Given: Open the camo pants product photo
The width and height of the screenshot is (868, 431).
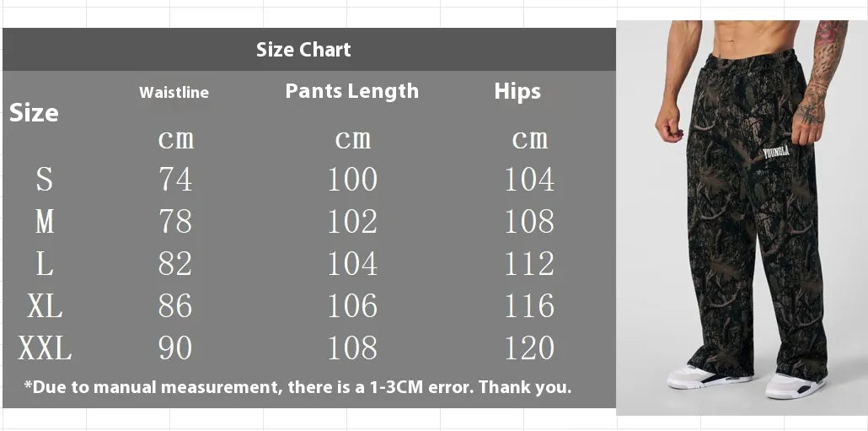Looking at the screenshot, I should pos(742,253).
